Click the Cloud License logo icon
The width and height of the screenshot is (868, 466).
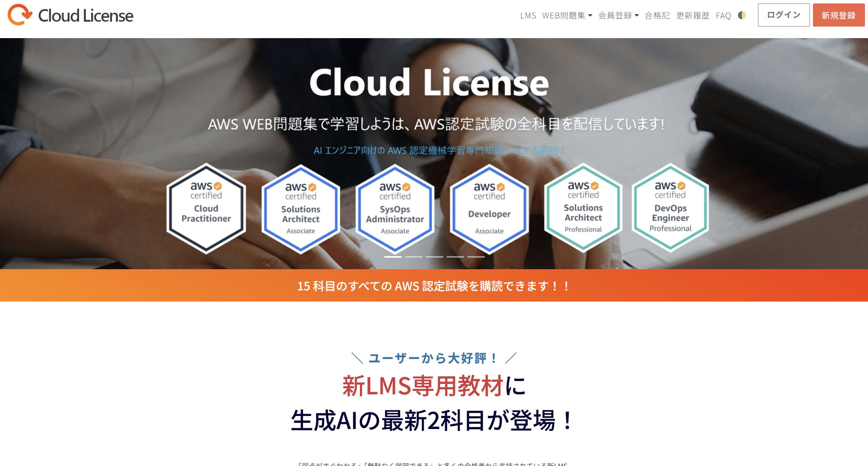[x=20, y=15]
